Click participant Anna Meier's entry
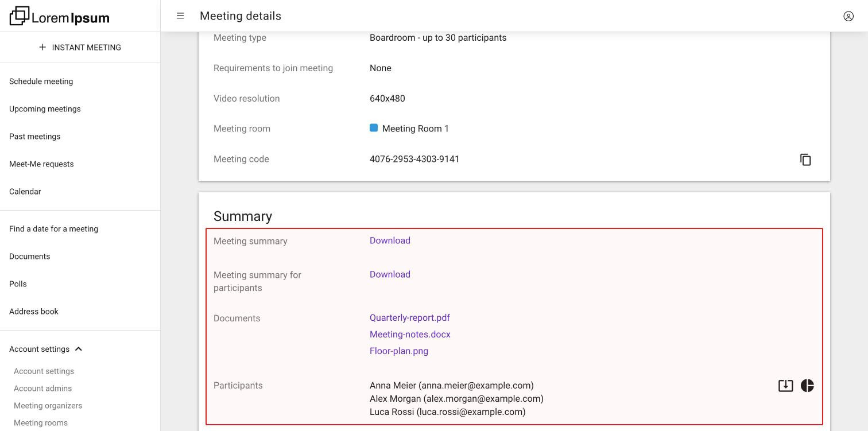 pos(452,386)
